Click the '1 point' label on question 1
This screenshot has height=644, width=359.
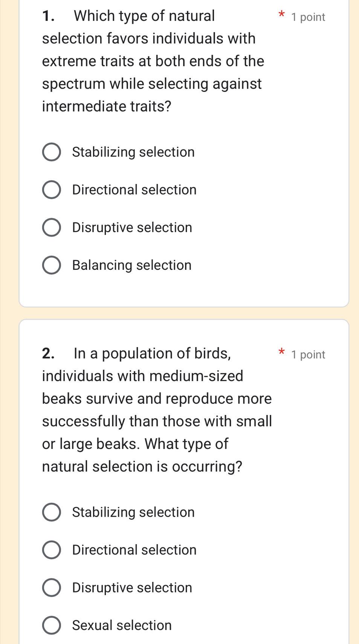(x=308, y=17)
